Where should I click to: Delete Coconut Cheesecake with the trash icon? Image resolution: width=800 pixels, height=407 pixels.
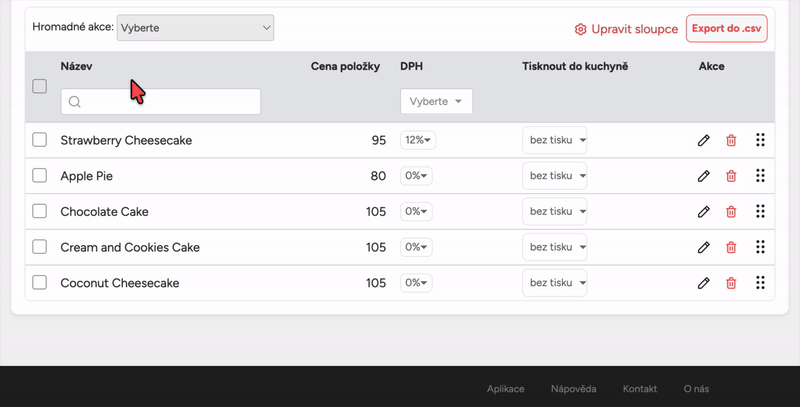point(731,284)
